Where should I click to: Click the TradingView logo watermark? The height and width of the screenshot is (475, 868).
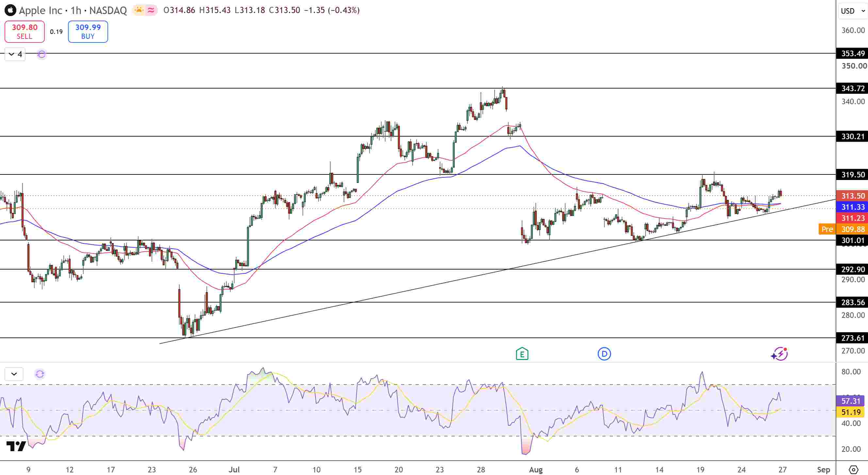(16, 446)
